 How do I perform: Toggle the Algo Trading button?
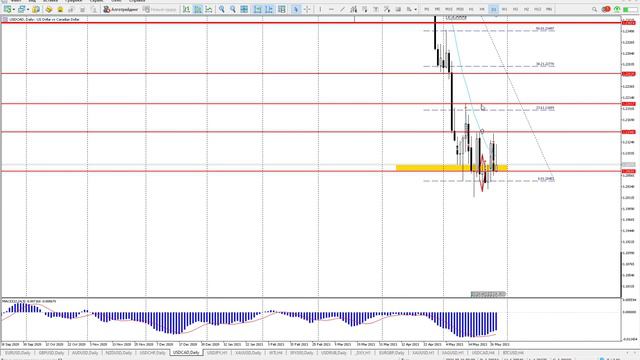tap(121, 9)
